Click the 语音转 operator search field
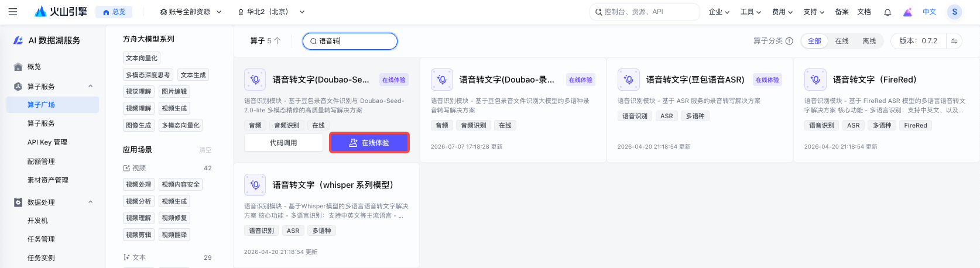980x268 pixels. 350,41
